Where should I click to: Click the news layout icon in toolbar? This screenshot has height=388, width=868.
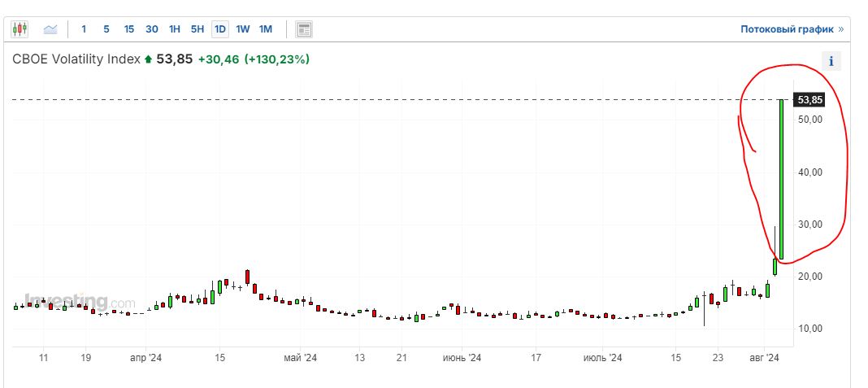[304, 29]
